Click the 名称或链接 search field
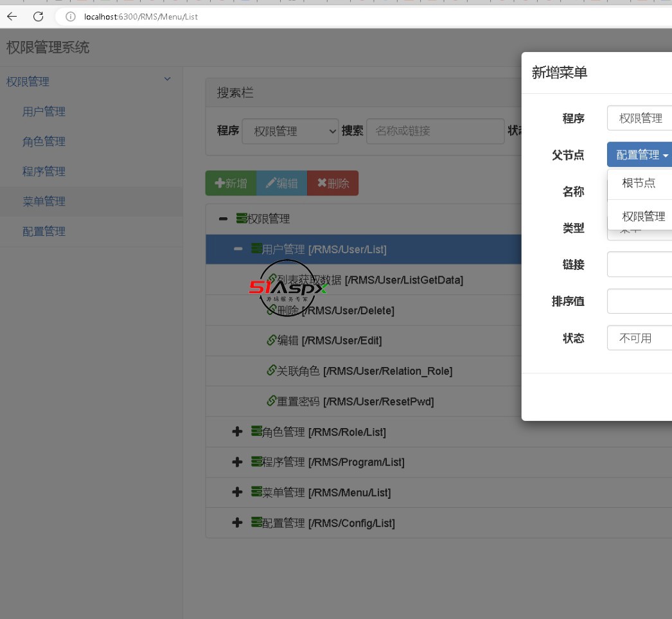This screenshot has height=619, width=672. 435,131
